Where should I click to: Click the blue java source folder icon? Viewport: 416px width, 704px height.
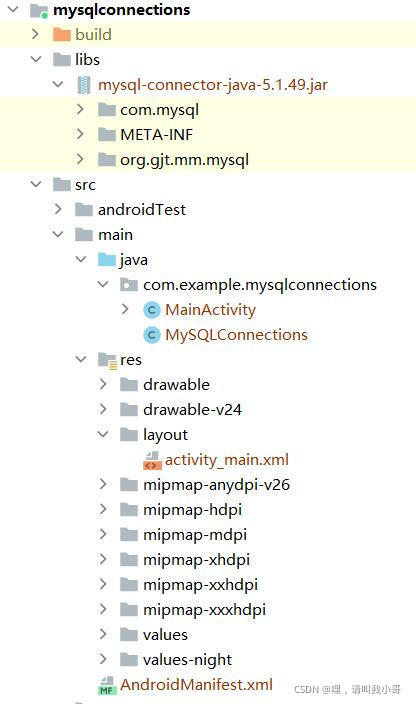tap(107, 260)
